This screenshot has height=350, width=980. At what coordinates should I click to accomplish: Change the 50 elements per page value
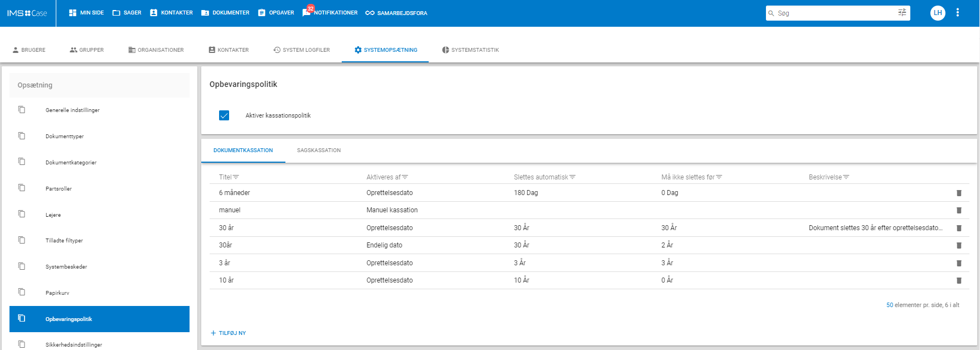pyautogui.click(x=890, y=305)
